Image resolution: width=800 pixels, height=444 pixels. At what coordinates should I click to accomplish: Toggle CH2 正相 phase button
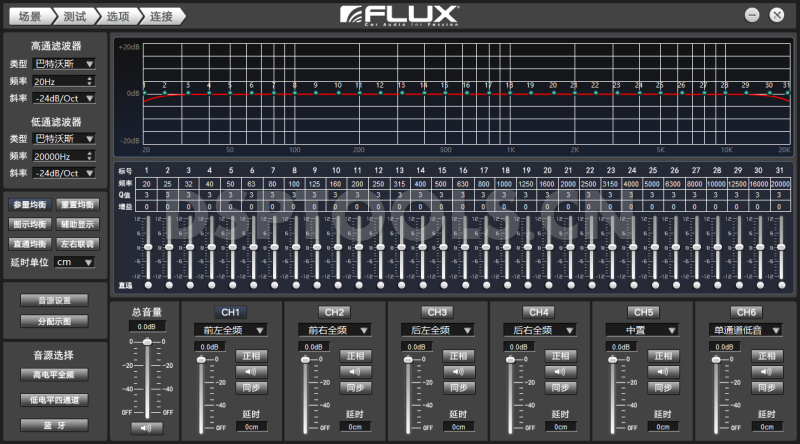[x=355, y=356]
